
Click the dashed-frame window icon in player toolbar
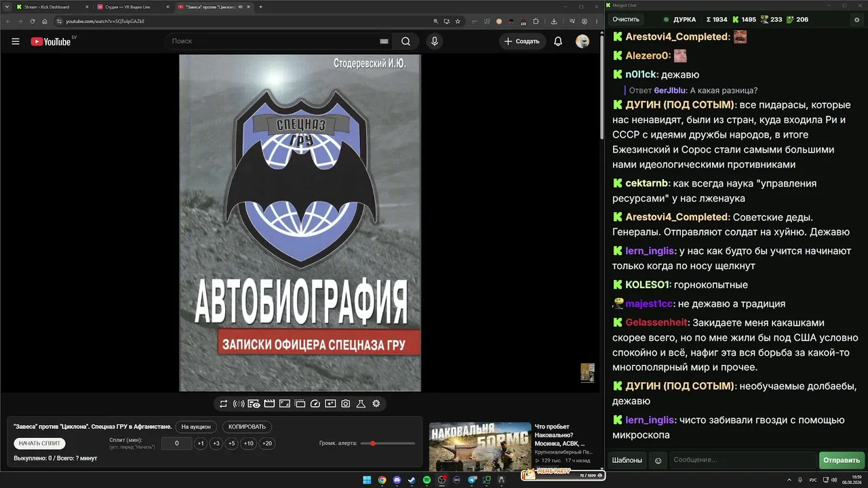pyautogui.click(x=300, y=404)
